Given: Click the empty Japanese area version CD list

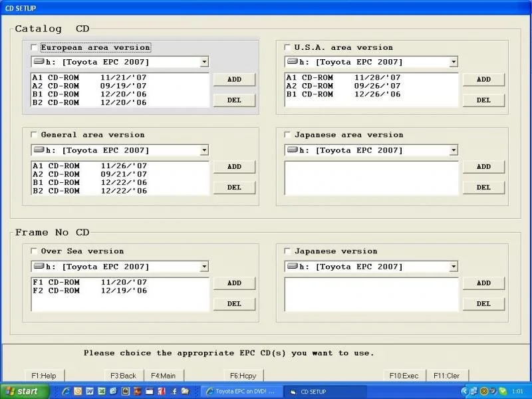Looking at the screenshot, I should point(371,178).
